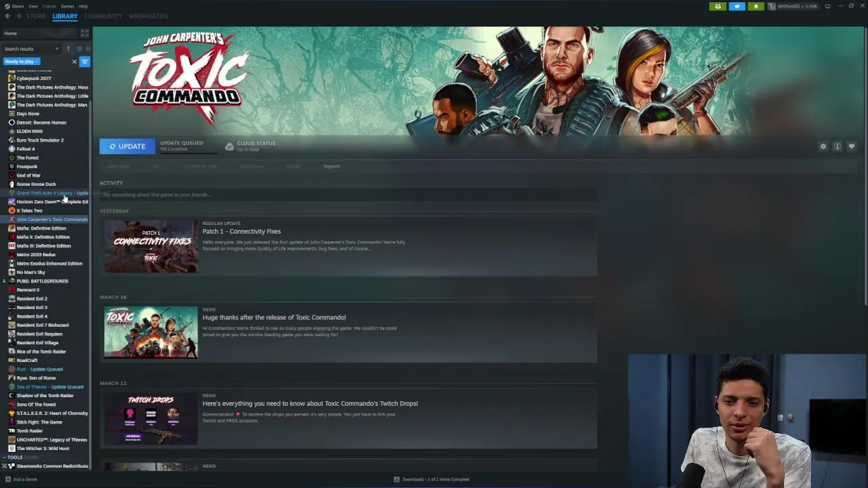
Task: Open the game info icon
Action: [x=837, y=146]
